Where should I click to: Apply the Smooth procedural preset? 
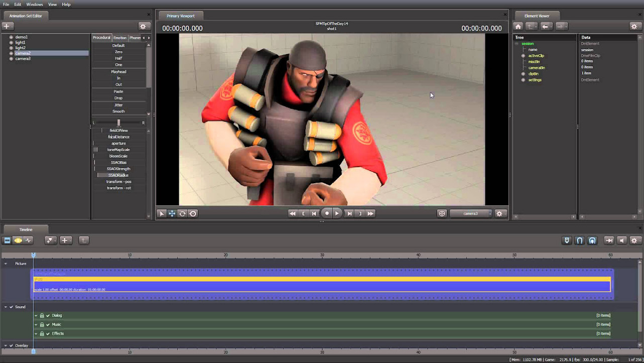(x=119, y=111)
